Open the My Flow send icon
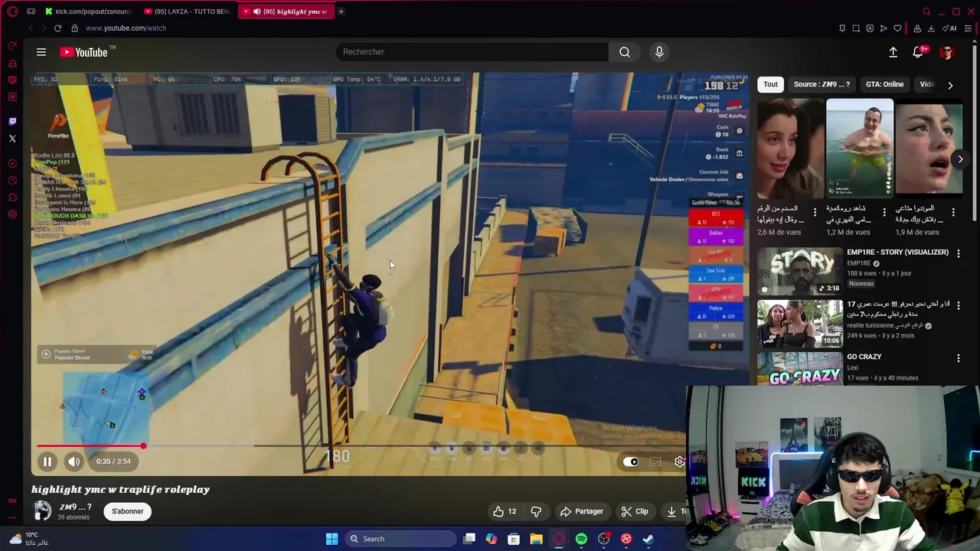 [884, 28]
